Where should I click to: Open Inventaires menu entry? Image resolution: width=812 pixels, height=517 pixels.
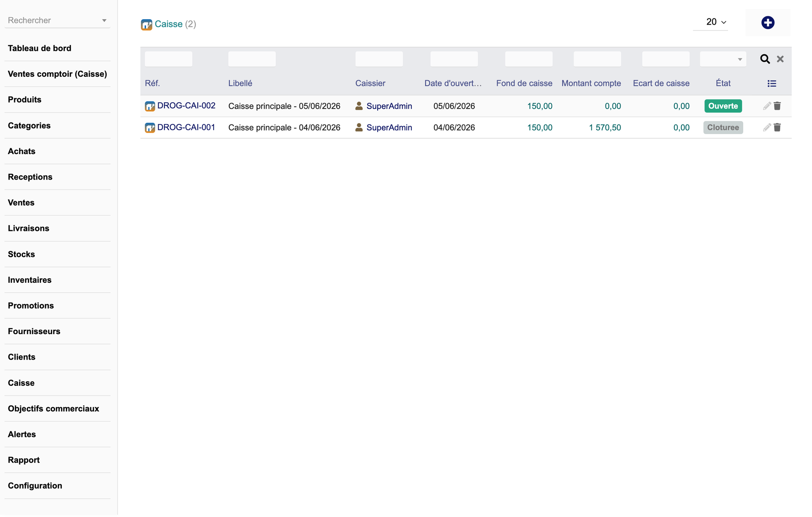click(x=30, y=280)
